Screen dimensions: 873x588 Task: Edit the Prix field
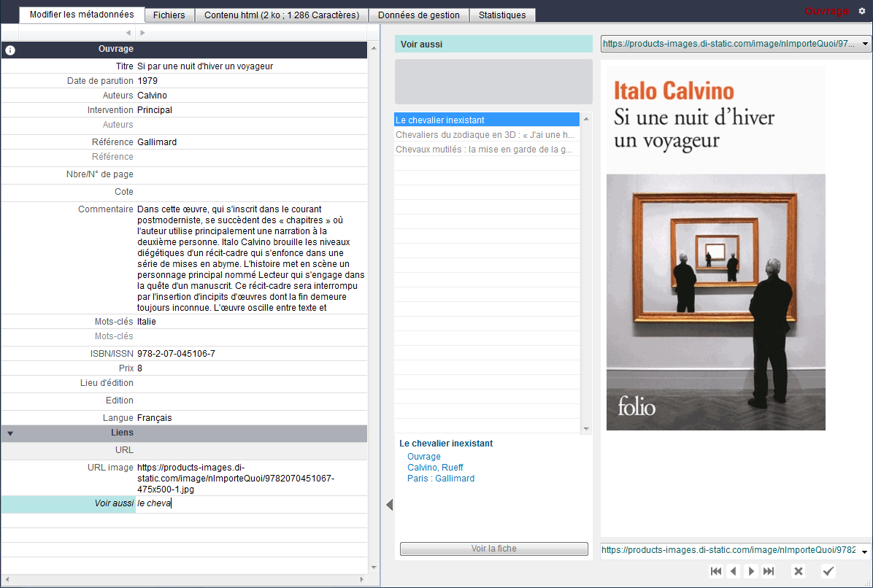click(x=252, y=368)
